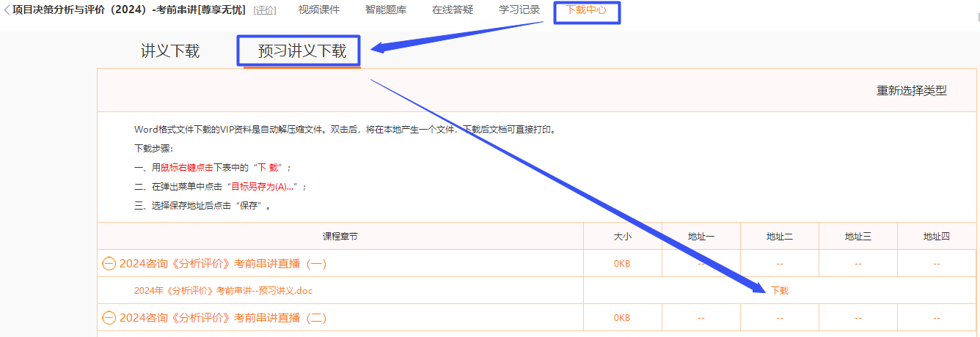
Task: Click the 大小 column header
Action: click(622, 237)
